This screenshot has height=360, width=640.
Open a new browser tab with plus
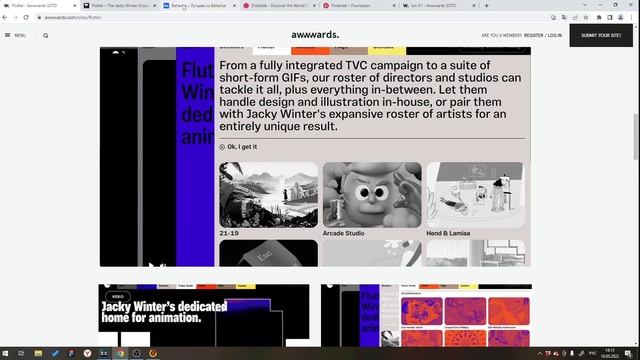click(x=487, y=6)
